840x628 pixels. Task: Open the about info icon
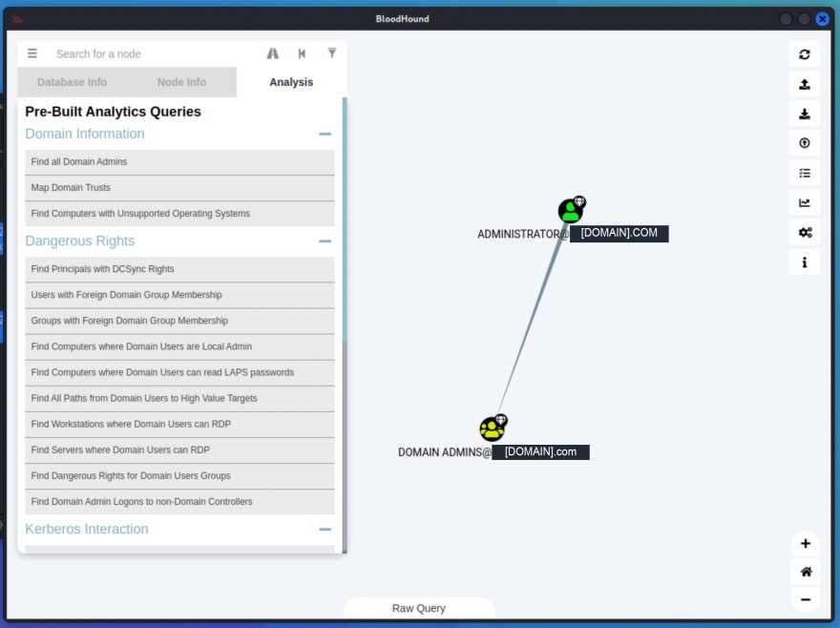tap(805, 262)
